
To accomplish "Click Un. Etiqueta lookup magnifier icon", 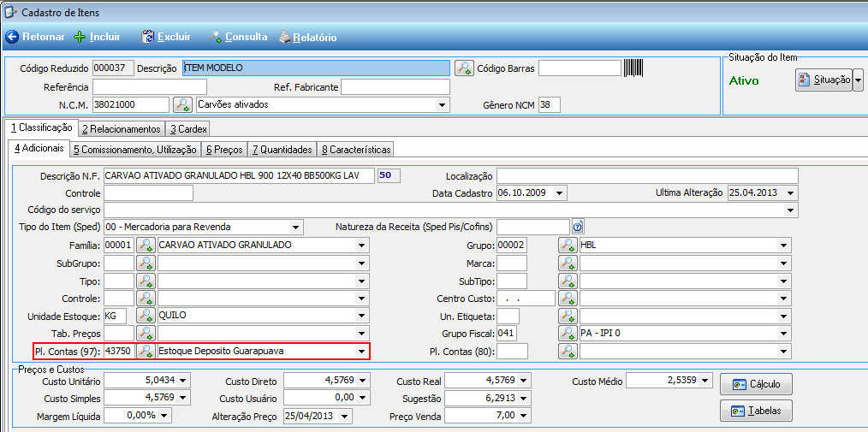I will coord(568,316).
